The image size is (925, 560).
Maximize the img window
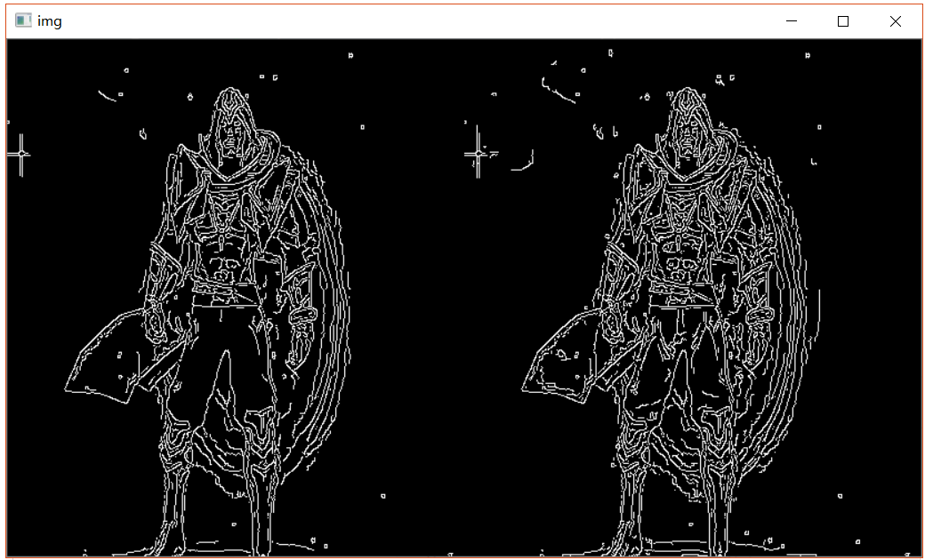pyautogui.click(x=843, y=21)
